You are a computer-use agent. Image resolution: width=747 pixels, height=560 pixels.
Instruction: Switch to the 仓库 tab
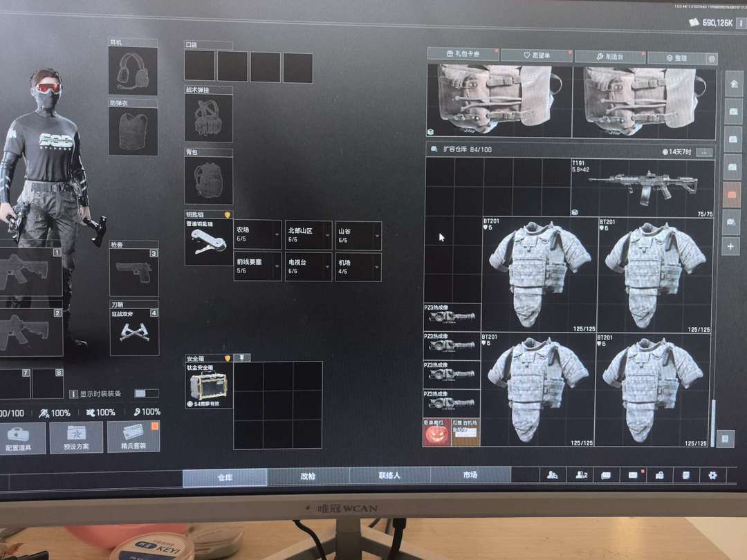[225, 477]
